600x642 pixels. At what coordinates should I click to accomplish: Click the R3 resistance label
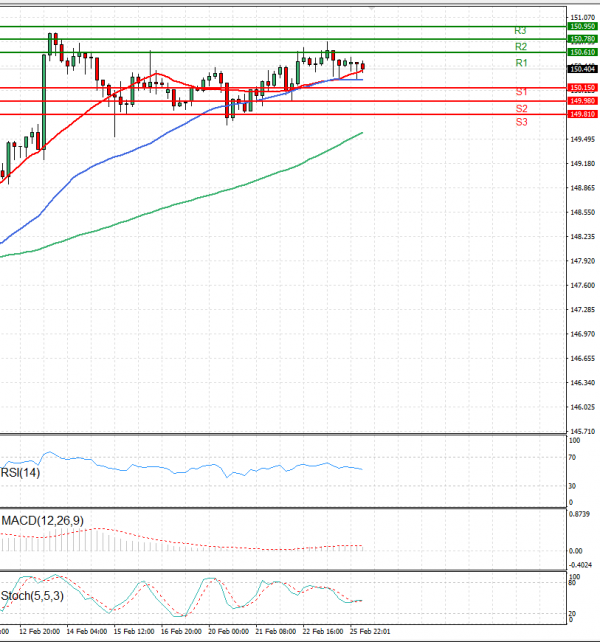tap(520, 31)
